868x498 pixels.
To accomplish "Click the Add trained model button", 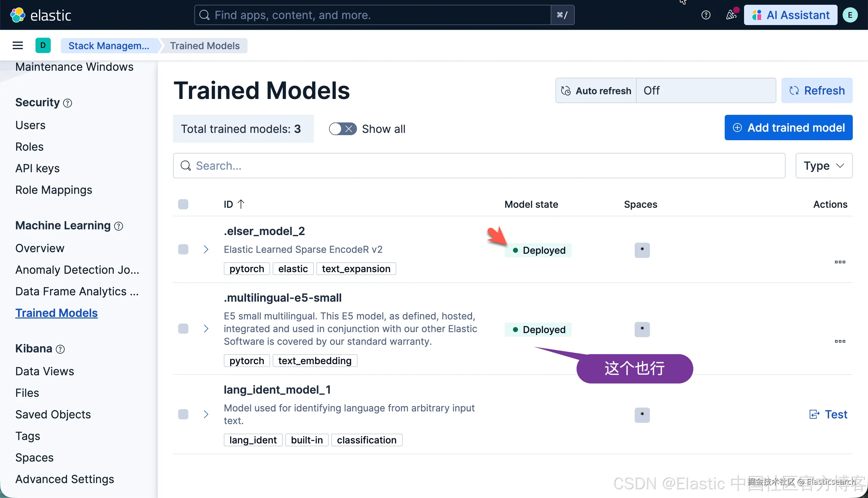I will pyautogui.click(x=788, y=128).
